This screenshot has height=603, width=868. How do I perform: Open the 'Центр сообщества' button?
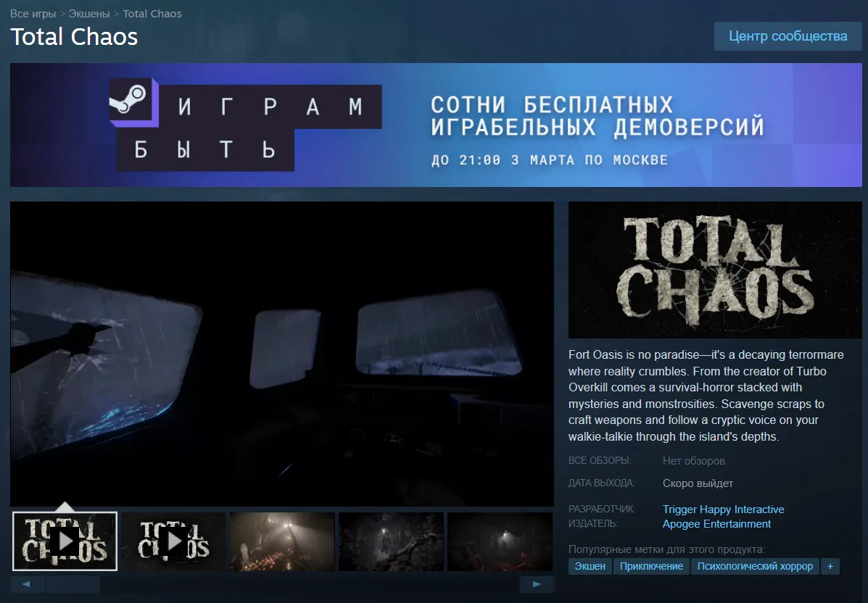pyautogui.click(x=788, y=36)
